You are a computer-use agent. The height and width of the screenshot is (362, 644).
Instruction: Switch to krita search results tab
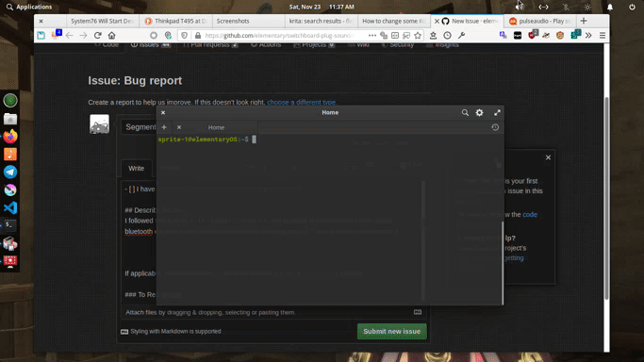pos(321,21)
